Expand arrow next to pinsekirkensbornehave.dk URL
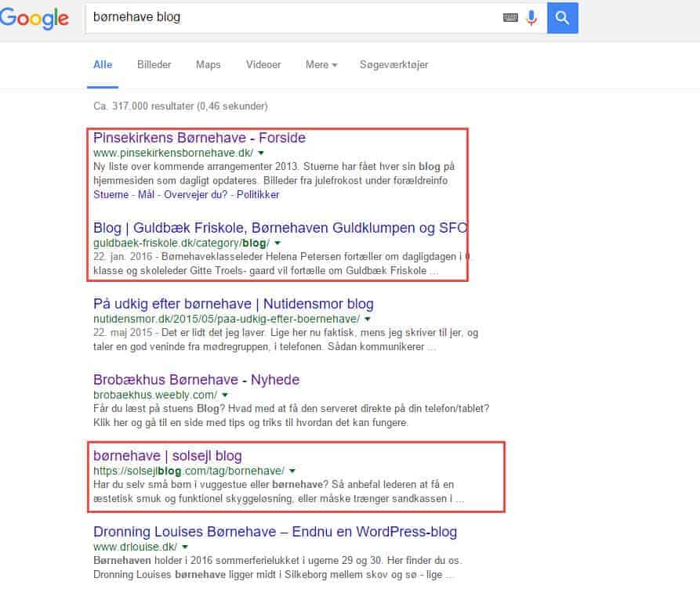This screenshot has width=700, height=589. (x=261, y=153)
